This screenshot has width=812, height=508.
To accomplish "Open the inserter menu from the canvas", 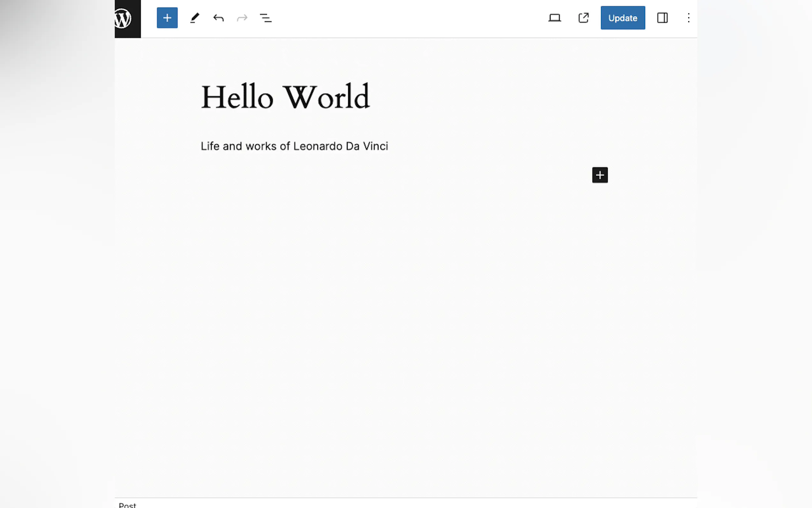I will click(599, 175).
